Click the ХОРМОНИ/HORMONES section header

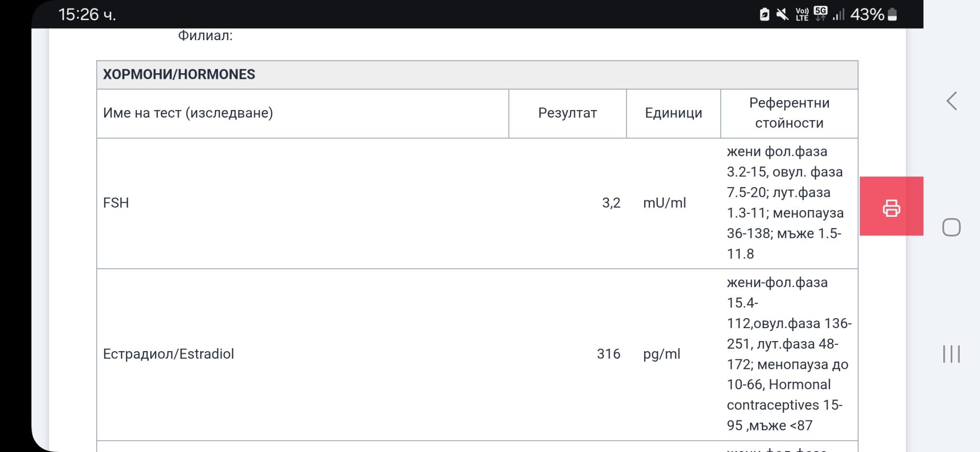click(179, 75)
